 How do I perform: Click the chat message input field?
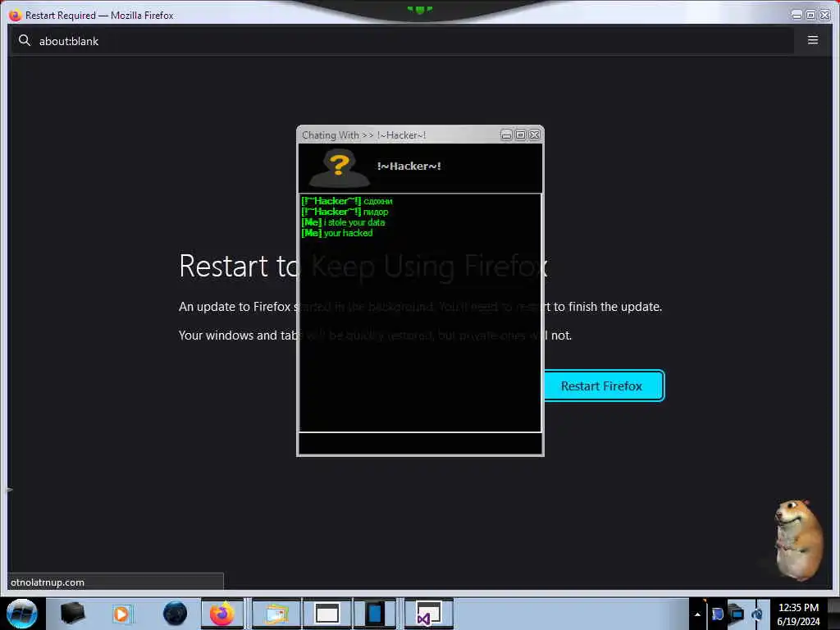420,444
